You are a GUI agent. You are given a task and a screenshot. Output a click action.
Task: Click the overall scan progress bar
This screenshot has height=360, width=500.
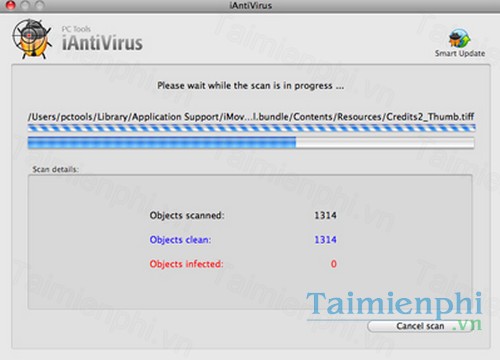click(251, 143)
